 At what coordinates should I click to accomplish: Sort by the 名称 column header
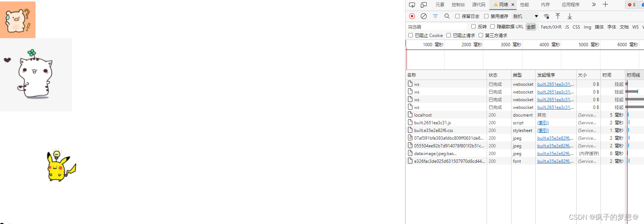coord(446,75)
